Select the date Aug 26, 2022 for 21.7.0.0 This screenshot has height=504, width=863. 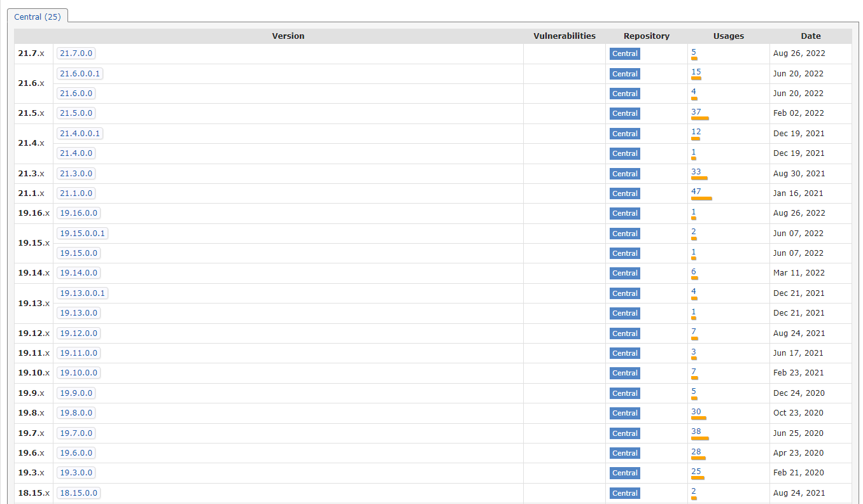799,53
